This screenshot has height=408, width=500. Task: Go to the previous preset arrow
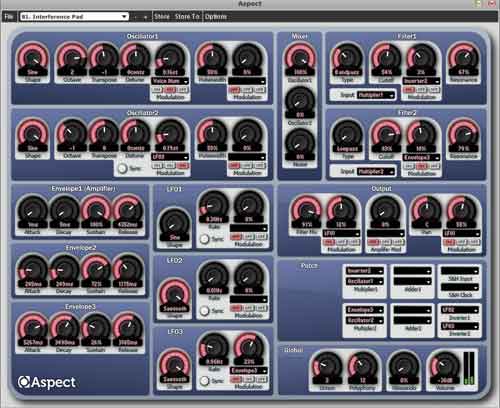[135, 17]
